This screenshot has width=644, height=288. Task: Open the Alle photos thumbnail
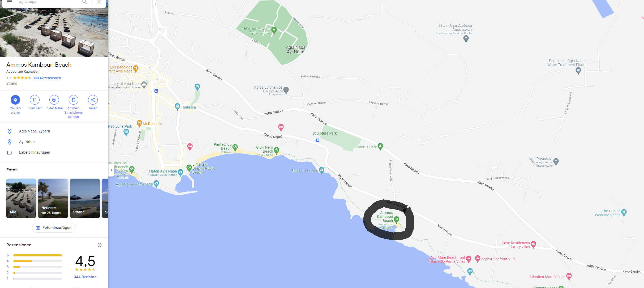(x=21, y=198)
